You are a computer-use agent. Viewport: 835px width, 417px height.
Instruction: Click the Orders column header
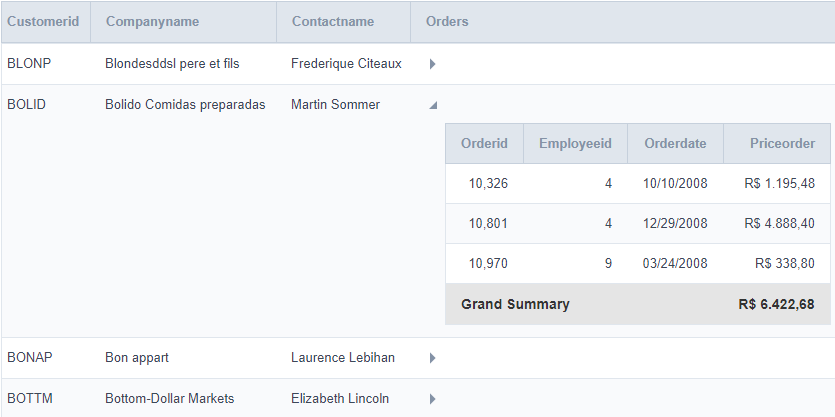point(447,21)
